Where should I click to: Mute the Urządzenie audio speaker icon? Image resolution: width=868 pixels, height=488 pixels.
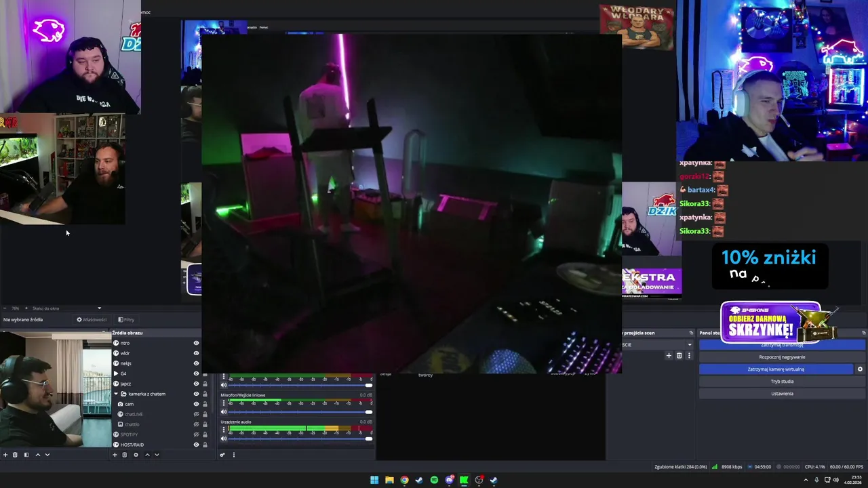point(224,439)
